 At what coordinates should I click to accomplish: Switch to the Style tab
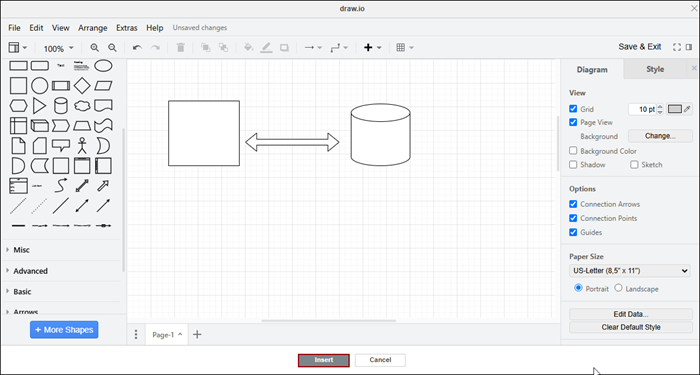655,69
